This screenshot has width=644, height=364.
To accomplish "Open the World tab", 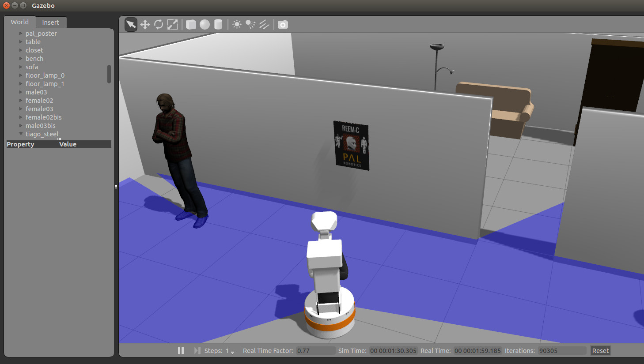I will point(20,22).
